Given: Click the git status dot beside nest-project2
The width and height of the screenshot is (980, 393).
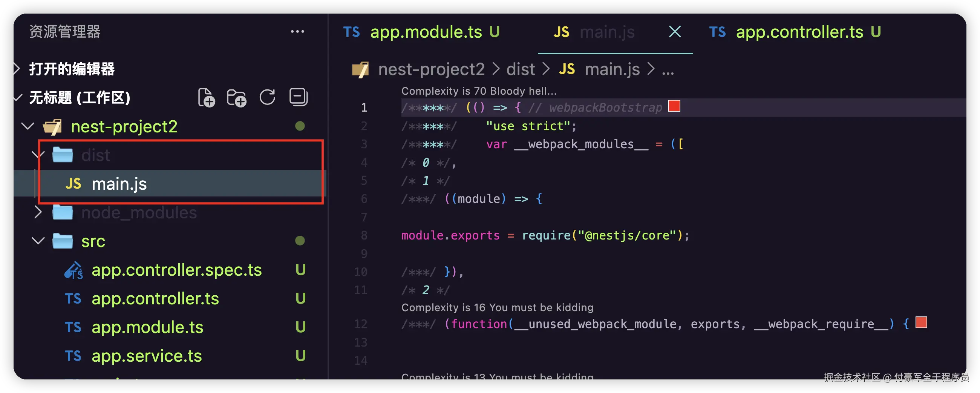Looking at the screenshot, I should pyautogui.click(x=300, y=126).
